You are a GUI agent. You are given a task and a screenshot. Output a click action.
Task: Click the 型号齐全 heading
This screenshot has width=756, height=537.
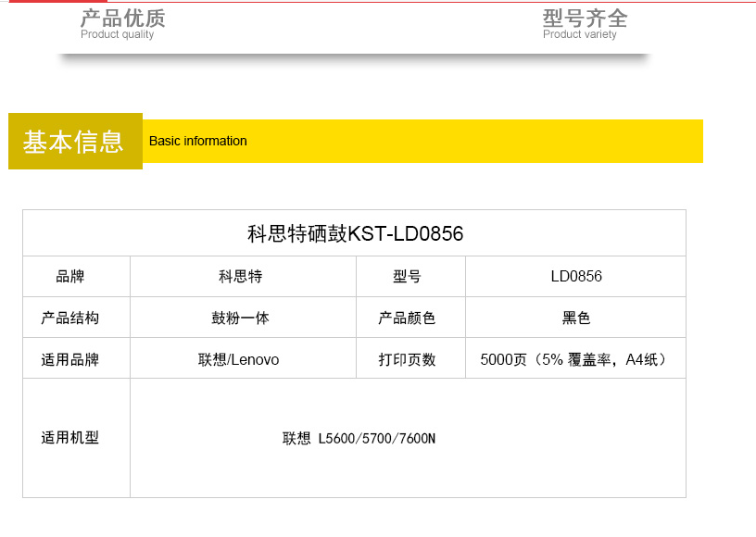585,19
